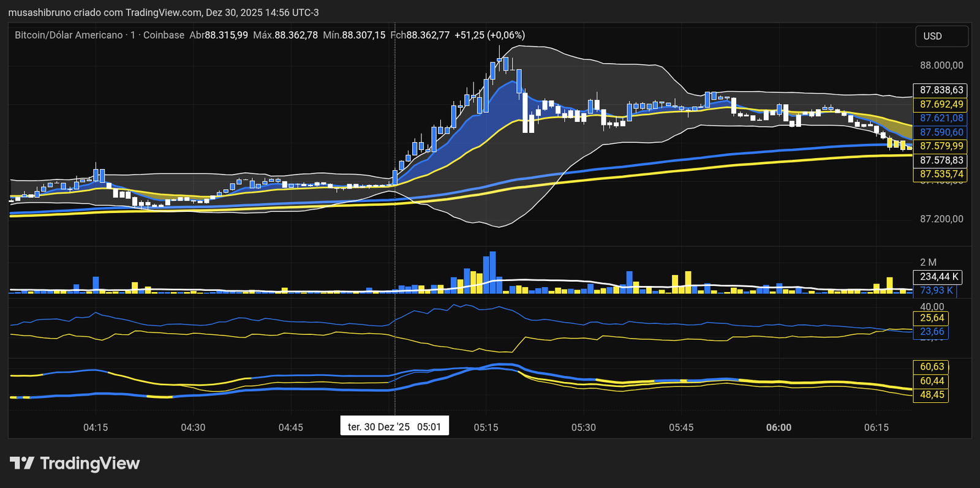Click the crosshair date label at 05:01

(394, 426)
